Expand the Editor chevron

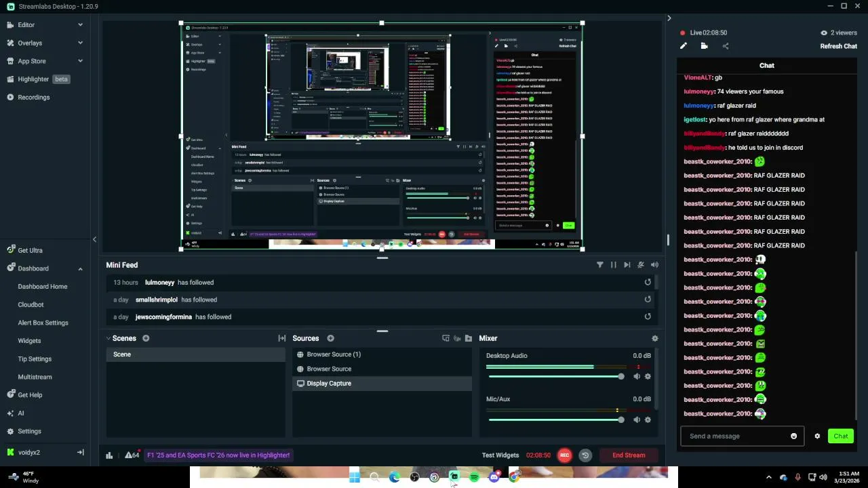(80, 25)
